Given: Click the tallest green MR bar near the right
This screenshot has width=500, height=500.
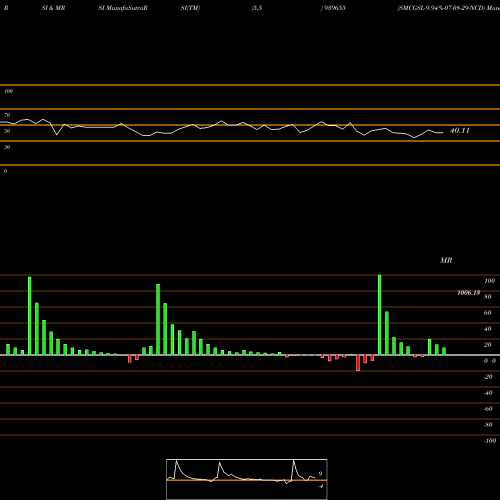Looking at the screenshot, I should coord(380,315).
